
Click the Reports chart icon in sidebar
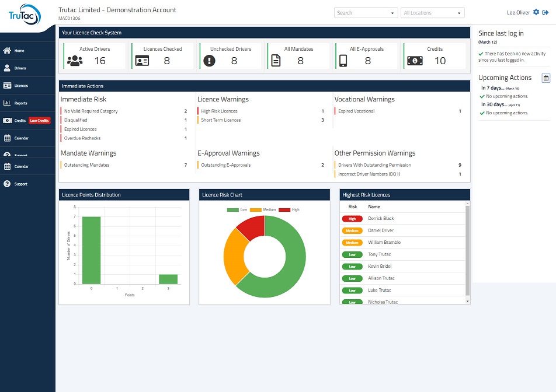click(x=7, y=103)
